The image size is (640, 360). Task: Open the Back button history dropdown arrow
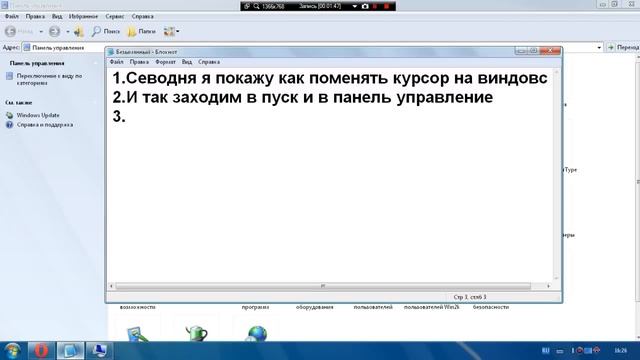41,31
